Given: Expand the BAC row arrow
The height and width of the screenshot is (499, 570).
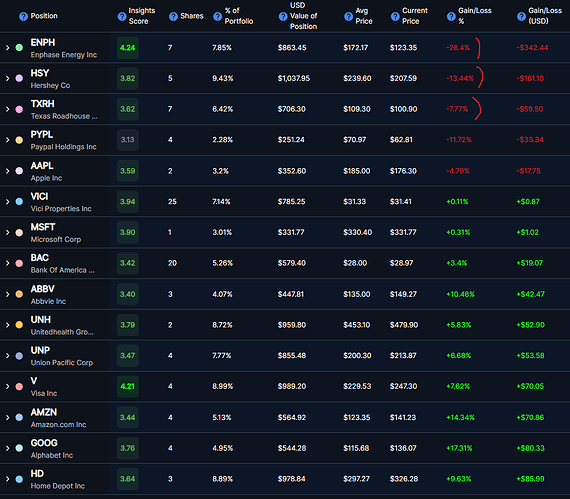Looking at the screenshot, I should (x=7, y=263).
